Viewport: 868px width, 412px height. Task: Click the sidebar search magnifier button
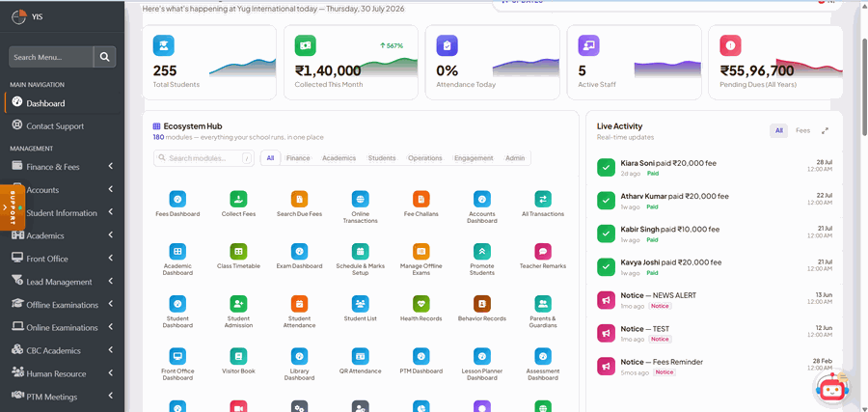pos(104,57)
